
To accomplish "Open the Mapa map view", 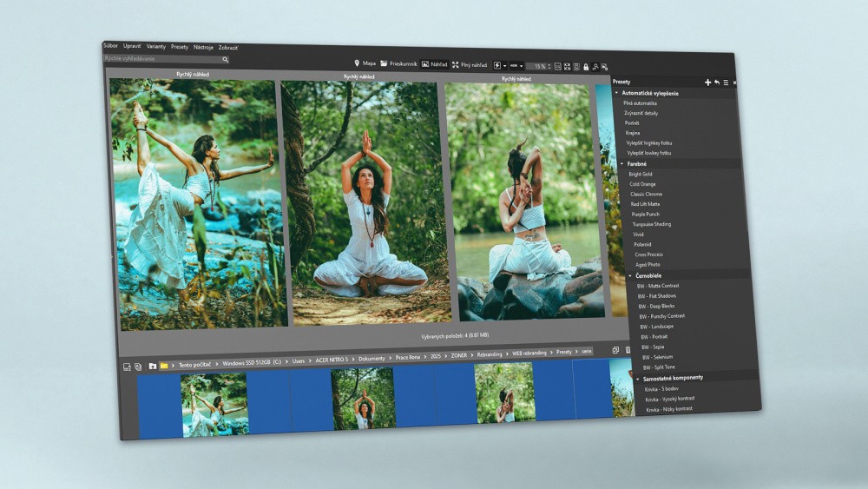I will click(x=365, y=63).
